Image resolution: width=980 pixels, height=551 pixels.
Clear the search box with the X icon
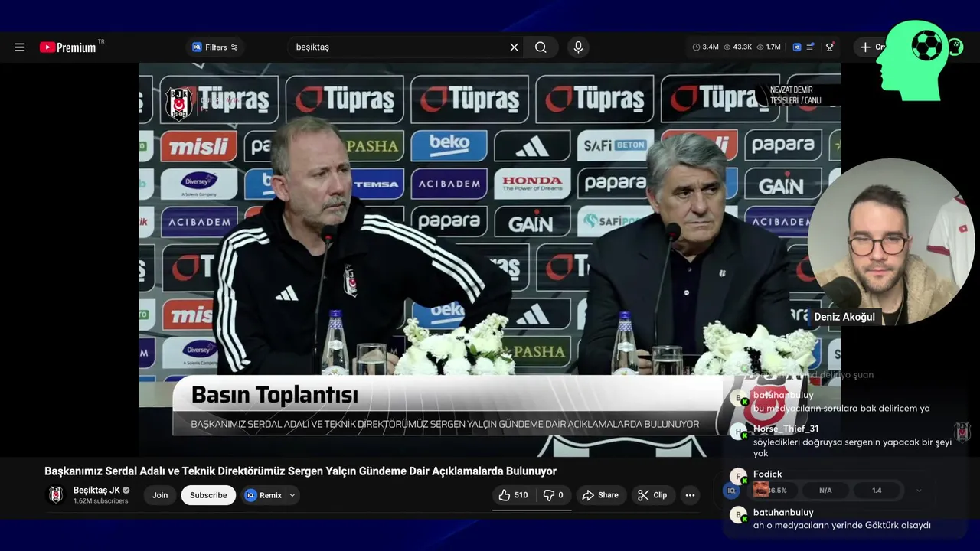click(x=514, y=47)
